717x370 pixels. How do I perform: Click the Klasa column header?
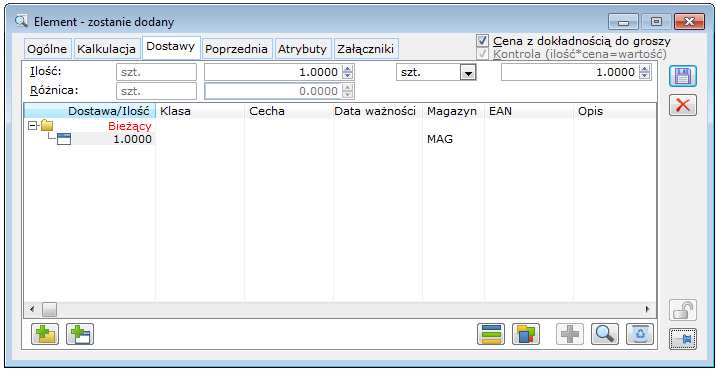(200, 111)
